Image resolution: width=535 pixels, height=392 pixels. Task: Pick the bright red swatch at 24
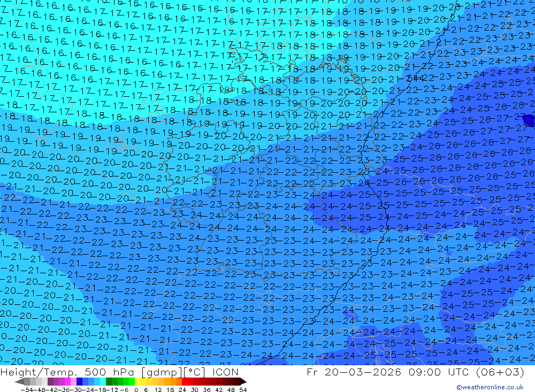(185, 382)
